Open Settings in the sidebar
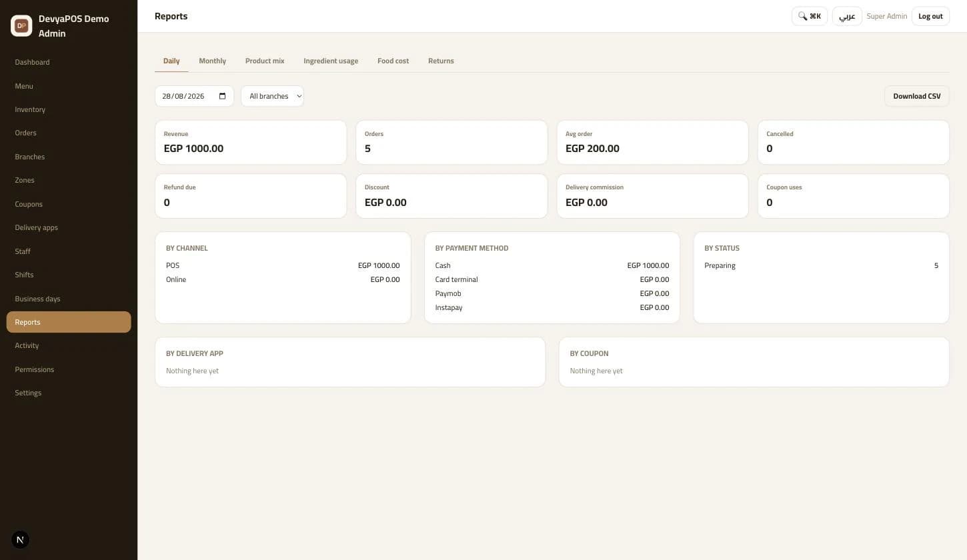Screen dimensions: 967x560 [69, 393]
